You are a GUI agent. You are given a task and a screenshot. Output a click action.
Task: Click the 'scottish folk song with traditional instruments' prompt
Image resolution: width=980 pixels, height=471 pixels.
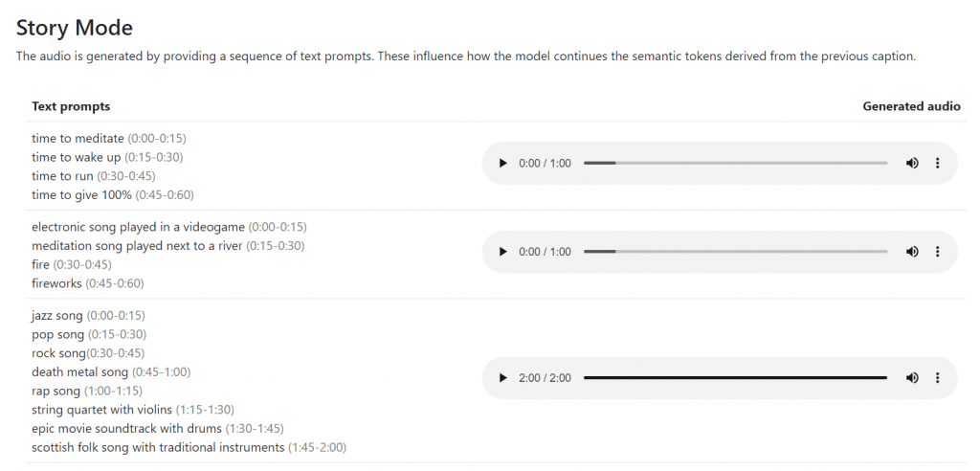(158, 447)
